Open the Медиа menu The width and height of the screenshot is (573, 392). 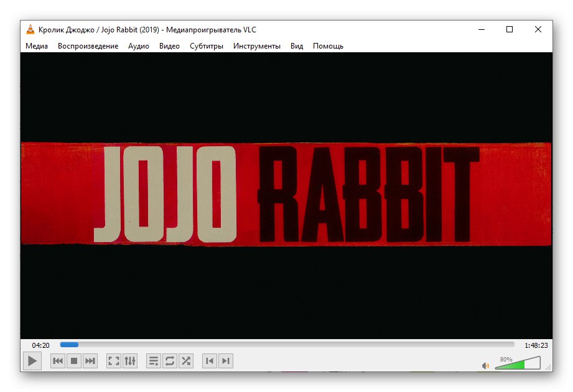click(37, 46)
